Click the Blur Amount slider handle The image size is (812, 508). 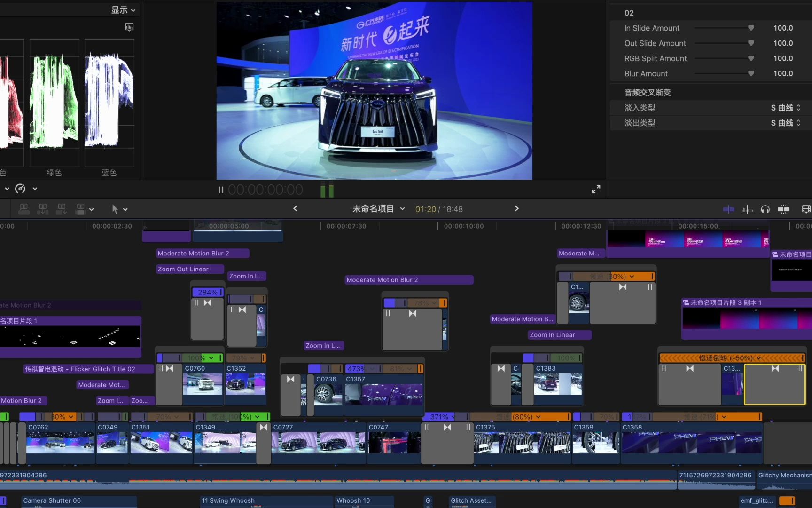click(751, 73)
